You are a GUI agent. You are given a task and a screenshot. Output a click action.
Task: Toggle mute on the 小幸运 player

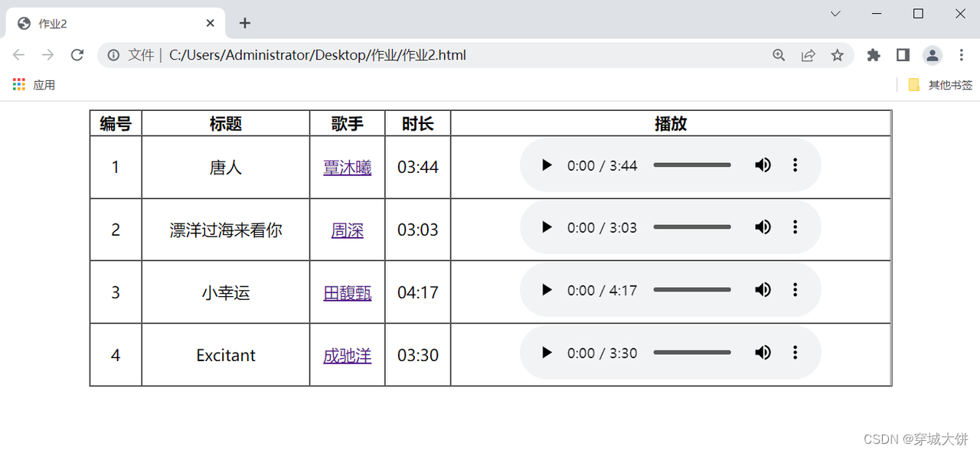pyautogui.click(x=763, y=290)
